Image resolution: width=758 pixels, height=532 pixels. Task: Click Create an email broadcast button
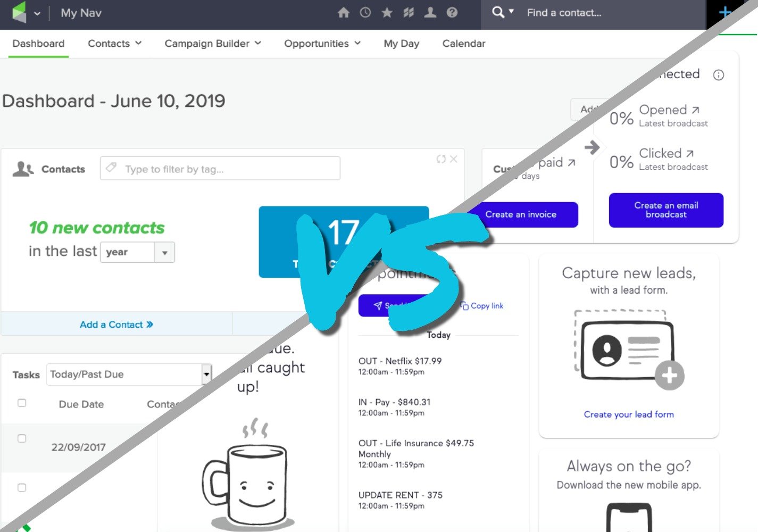coord(666,210)
